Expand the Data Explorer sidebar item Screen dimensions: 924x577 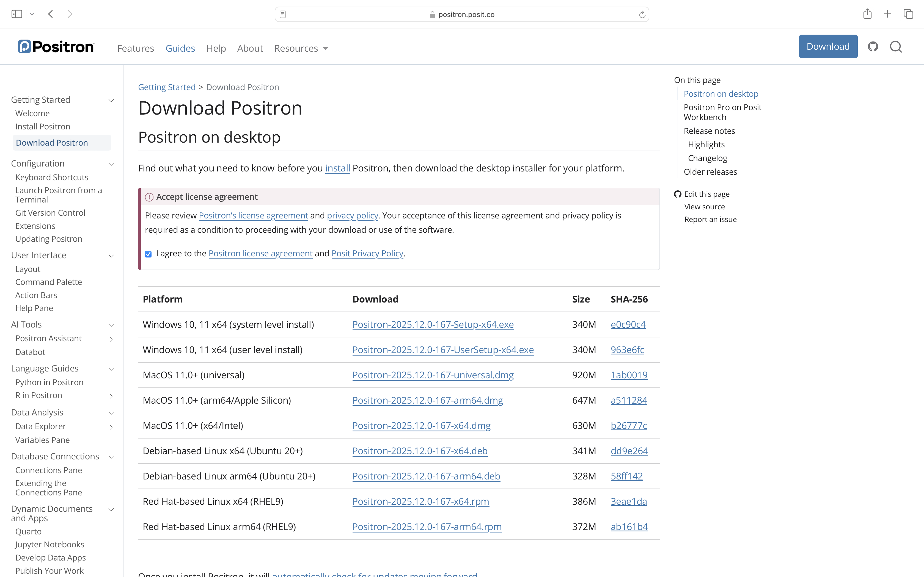coord(111,427)
